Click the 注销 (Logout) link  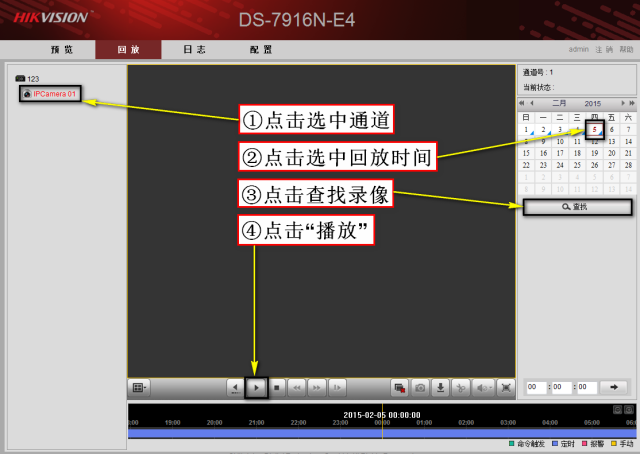coord(604,49)
